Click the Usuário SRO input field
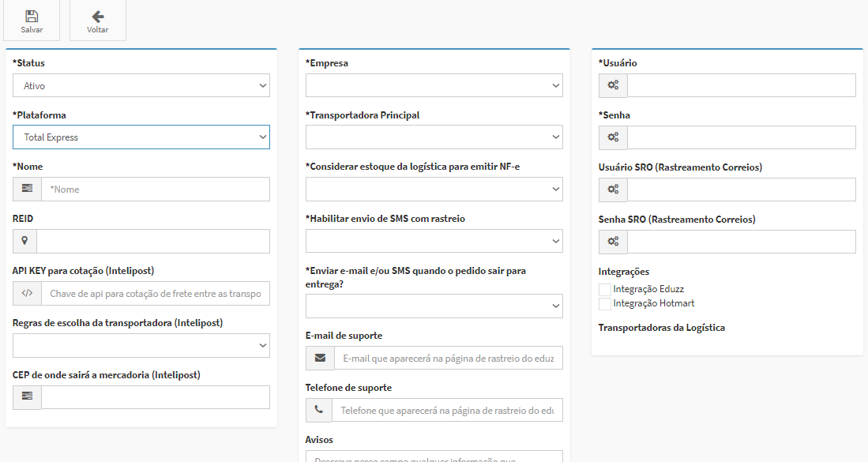This screenshot has height=462, width=868. (741, 190)
